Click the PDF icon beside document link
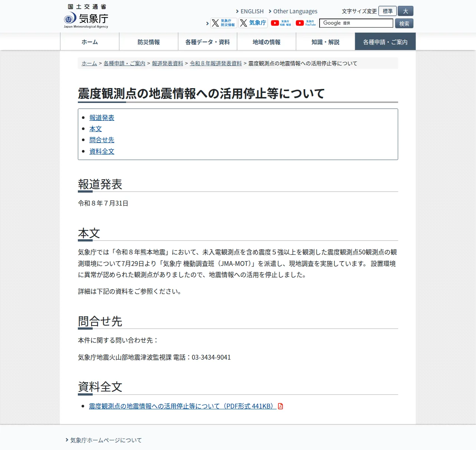This screenshot has height=450, width=476. [x=281, y=406]
